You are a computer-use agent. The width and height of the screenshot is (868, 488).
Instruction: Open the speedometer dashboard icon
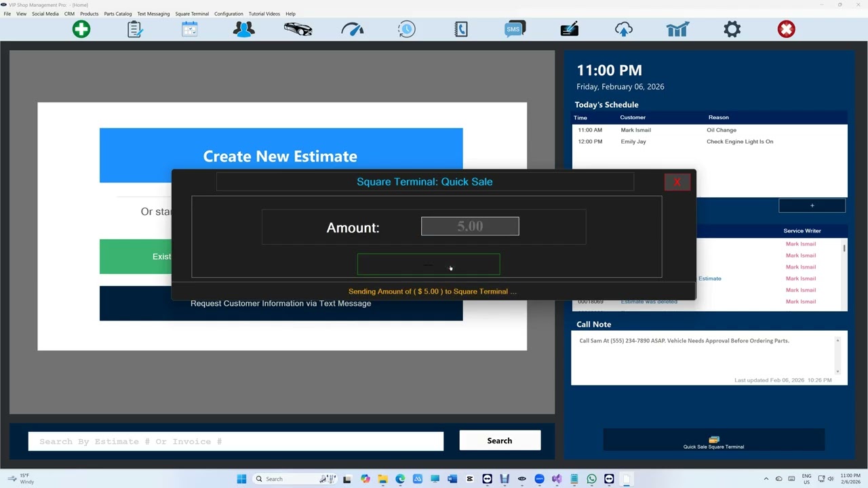point(353,29)
